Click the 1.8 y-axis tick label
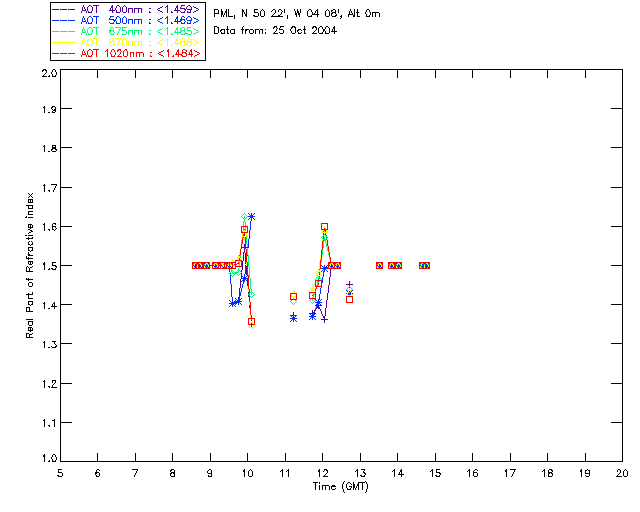The width and height of the screenshot is (640, 512). click(x=49, y=148)
